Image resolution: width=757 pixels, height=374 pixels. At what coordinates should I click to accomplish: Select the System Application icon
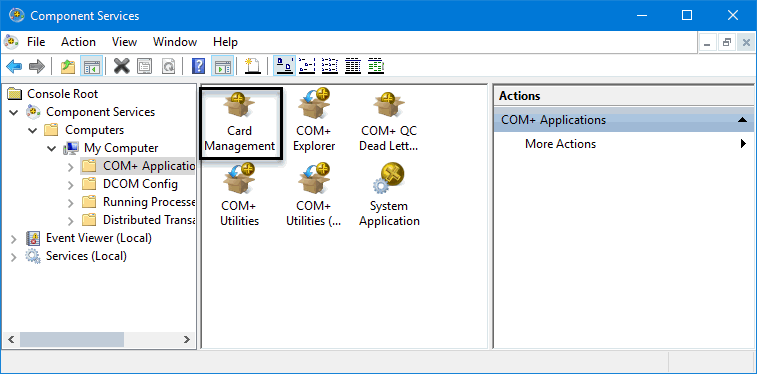pos(389,195)
